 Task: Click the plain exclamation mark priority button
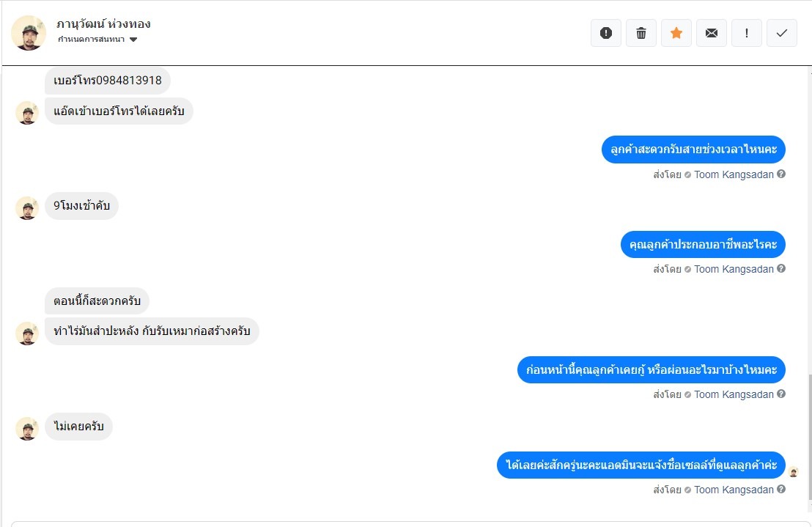746,33
